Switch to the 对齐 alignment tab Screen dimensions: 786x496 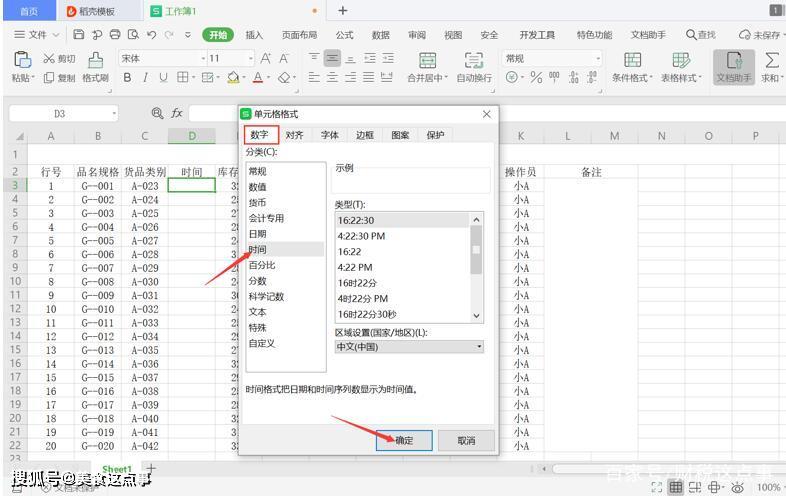295,135
